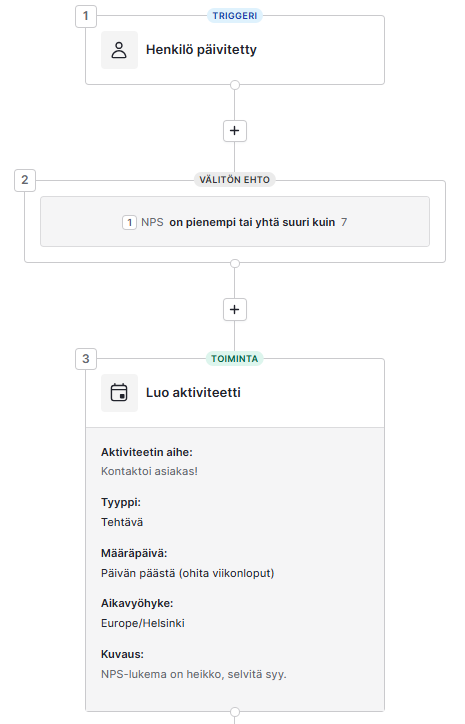Click the VÄLITÖN EHTO label tag
This screenshot has height=724, width=465.
235,180
